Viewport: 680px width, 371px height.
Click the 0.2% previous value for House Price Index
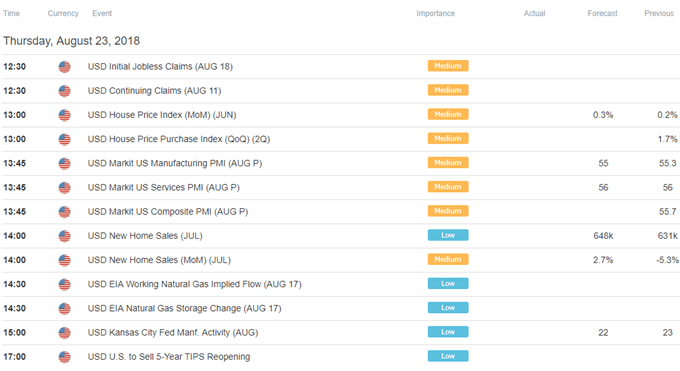(667, 115)
